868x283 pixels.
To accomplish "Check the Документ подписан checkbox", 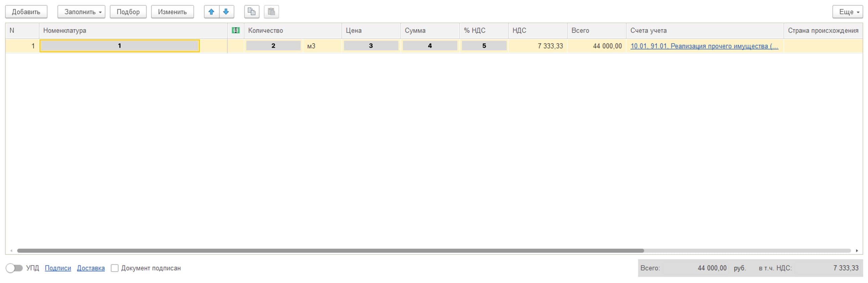I will pyautogui.click(x=115, y=268).
